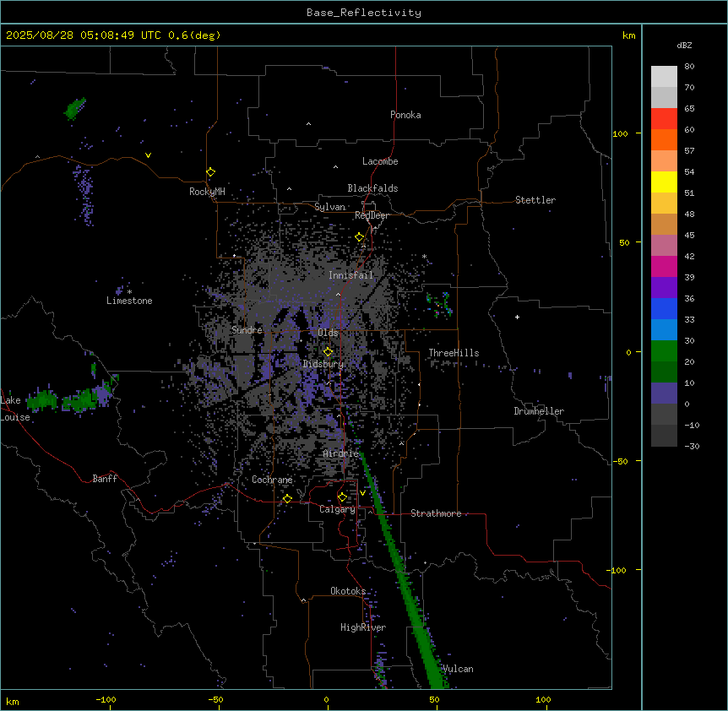Pick the blue 36 dBZ legend swatch
Image resolution: width=728 pixels, height=711 pixels.
click(x=664, y=308)
